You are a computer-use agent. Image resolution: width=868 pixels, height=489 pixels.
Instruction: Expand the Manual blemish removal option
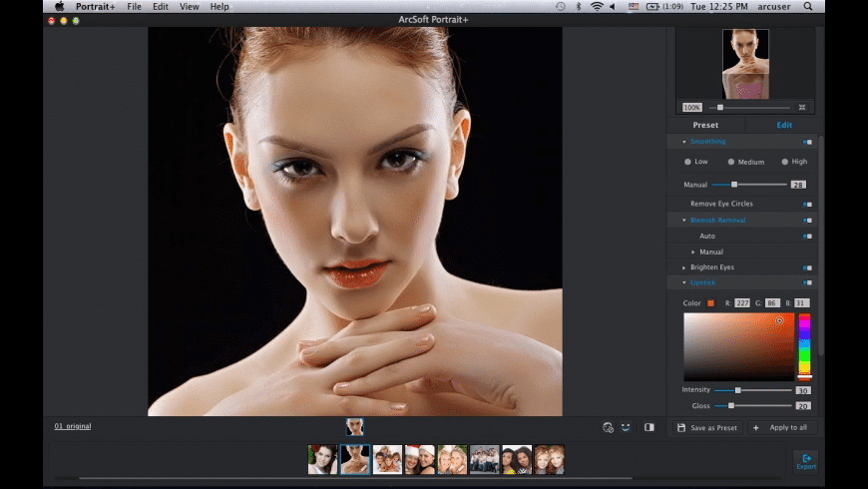693,251
